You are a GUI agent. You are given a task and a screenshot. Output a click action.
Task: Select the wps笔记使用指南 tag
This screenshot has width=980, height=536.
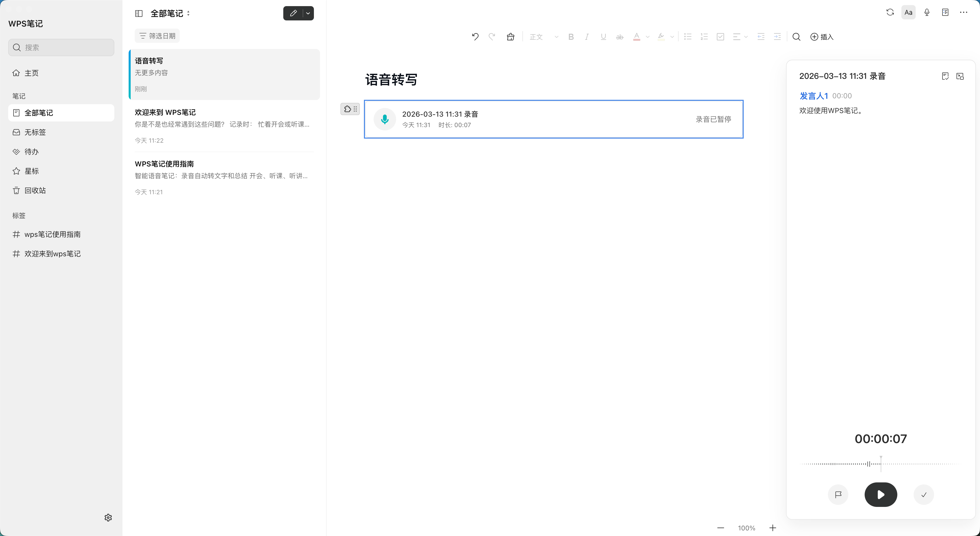click(61, 234)
